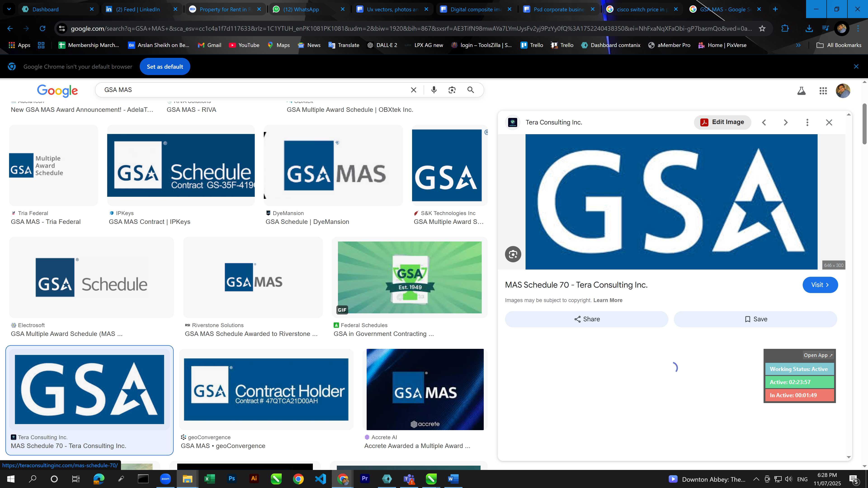
Task: Open Riverstone Solutions result title link
Action: (251, 334)
